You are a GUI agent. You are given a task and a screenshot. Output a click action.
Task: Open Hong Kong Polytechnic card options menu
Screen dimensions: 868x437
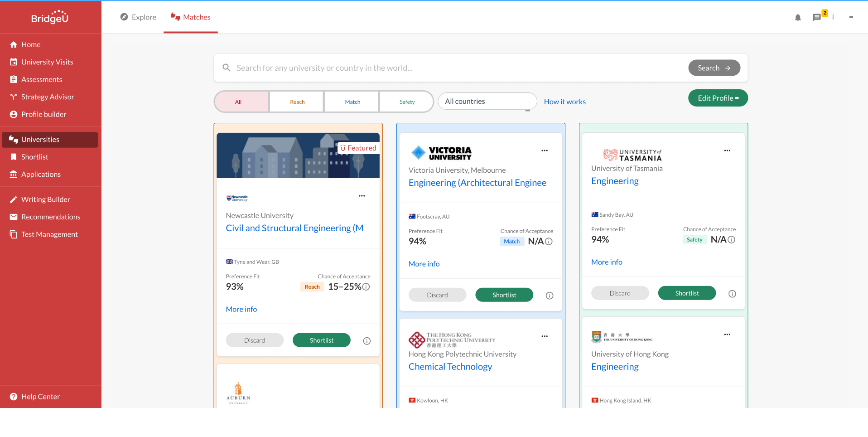(x=545, y=336)
